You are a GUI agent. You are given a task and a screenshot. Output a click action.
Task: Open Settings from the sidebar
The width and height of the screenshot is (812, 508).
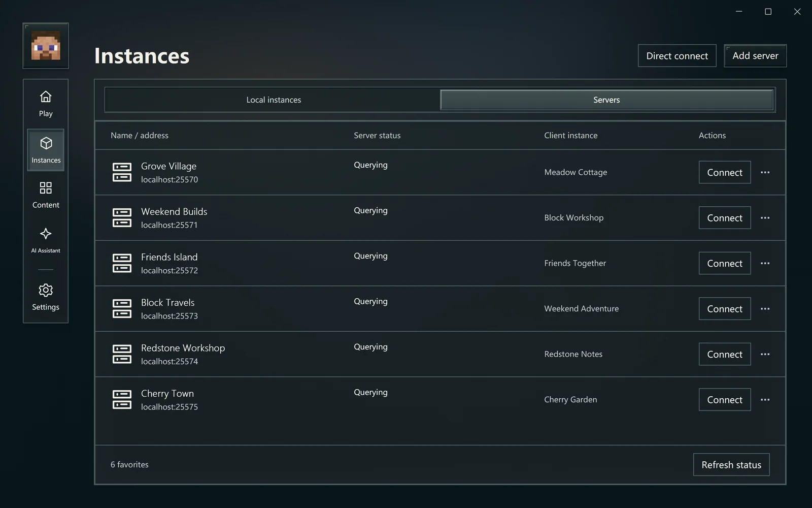coord(46,297)
